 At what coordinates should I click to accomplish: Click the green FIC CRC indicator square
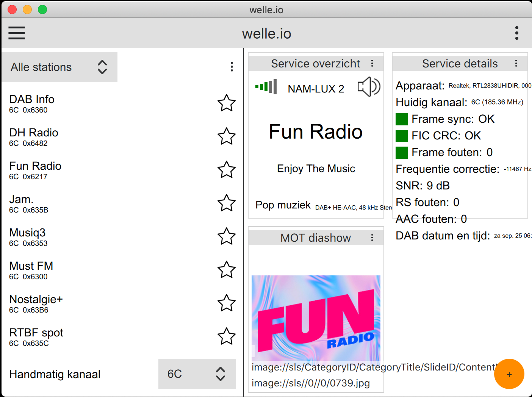tap(402, 136)
